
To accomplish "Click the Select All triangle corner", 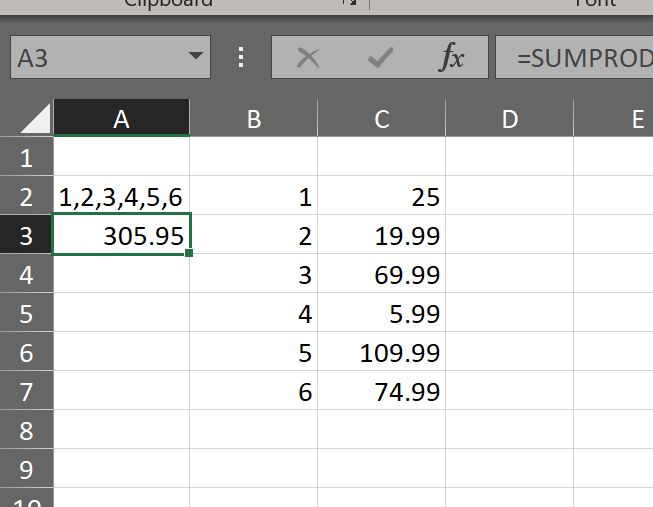I will click(x=35, y=118).
